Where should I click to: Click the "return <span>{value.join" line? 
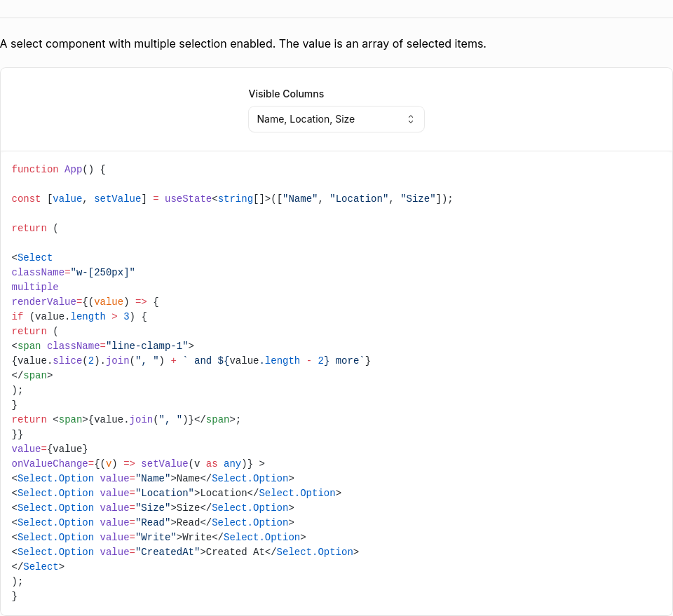pyautogui.click(x=126, y=420)
